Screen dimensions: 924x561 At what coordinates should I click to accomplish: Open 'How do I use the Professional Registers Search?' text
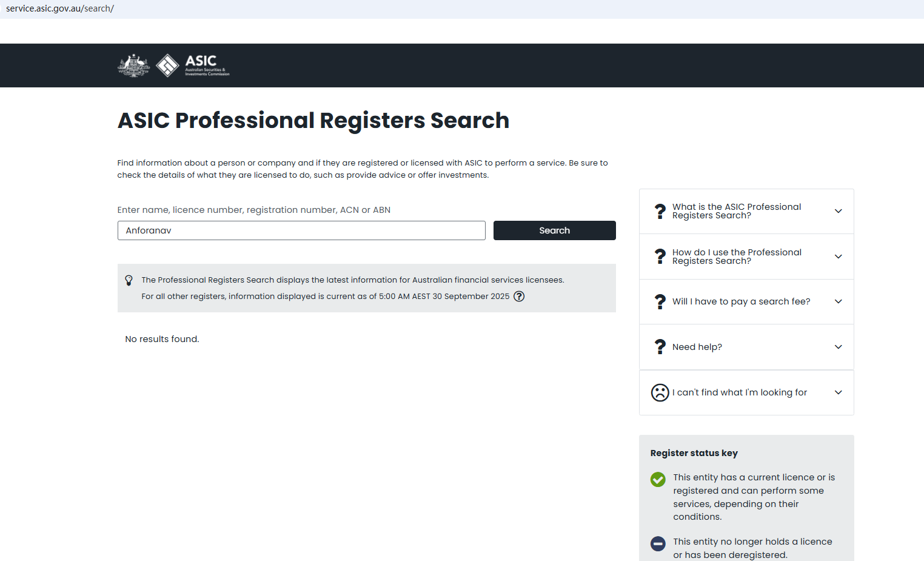737,257
